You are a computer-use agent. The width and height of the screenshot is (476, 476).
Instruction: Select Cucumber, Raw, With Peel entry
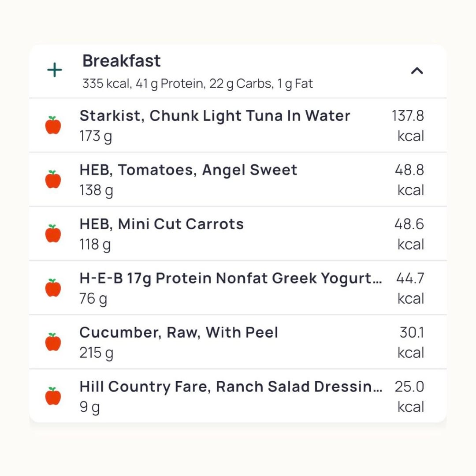coord(178,333)
